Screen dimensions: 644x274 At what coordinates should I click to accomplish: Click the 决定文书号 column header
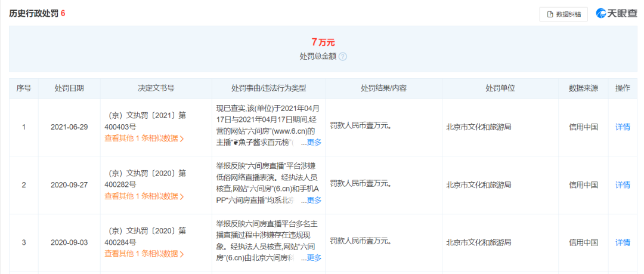[156, 88]
